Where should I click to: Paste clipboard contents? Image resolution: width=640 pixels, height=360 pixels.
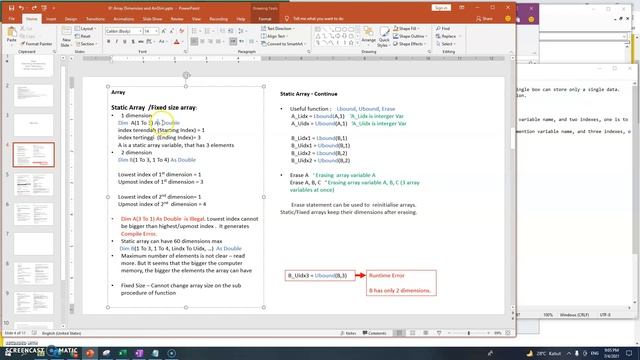click(x=11, y=35)
